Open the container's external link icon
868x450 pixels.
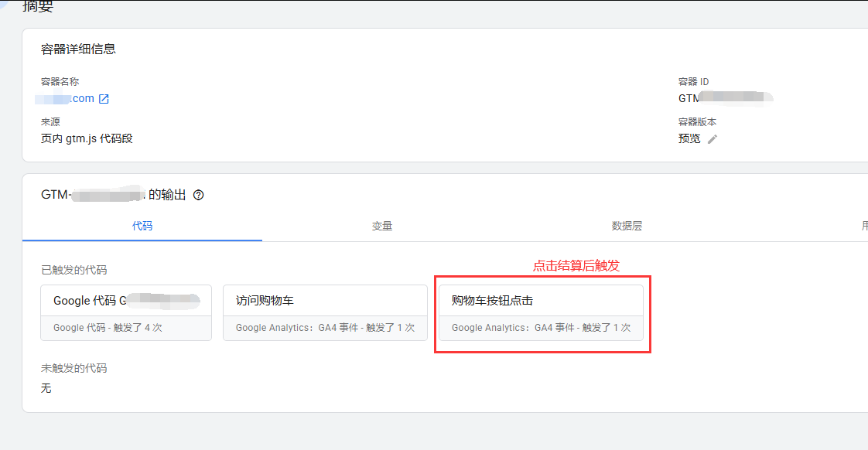(x=104, y=98)
